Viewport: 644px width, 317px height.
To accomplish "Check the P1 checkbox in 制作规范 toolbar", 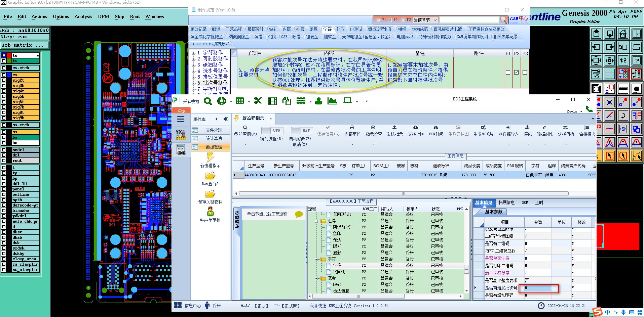I will [379, 20].
